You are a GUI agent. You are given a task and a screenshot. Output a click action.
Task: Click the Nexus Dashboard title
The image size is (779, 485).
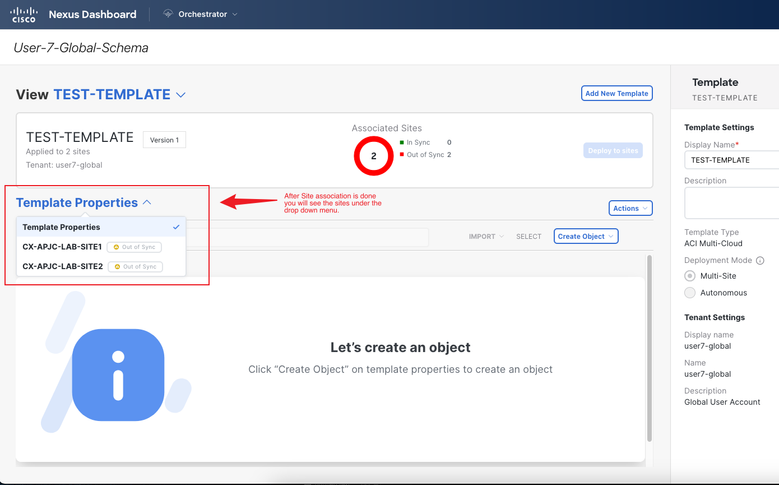tap(92, 14)
